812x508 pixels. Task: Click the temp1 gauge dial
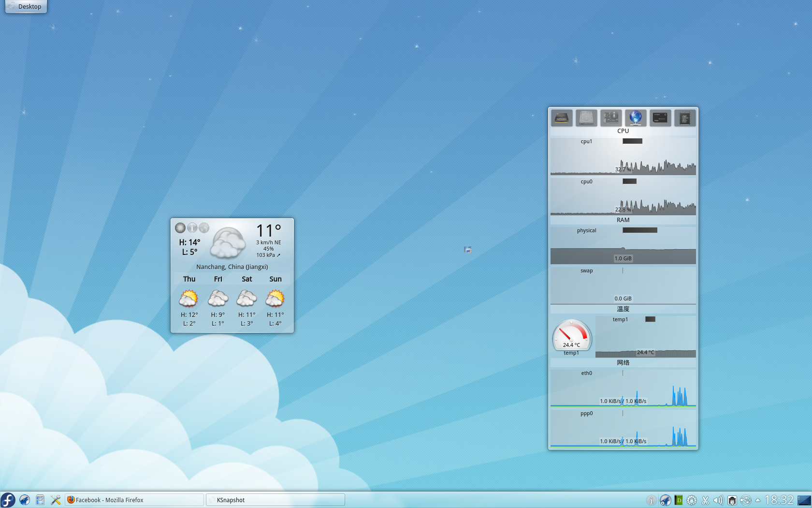572,335
